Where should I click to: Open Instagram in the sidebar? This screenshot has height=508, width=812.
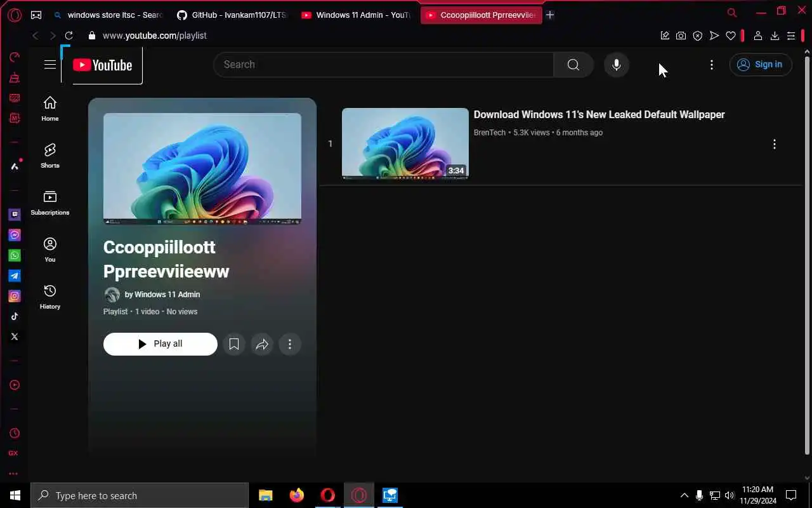(x=14, y=296)
